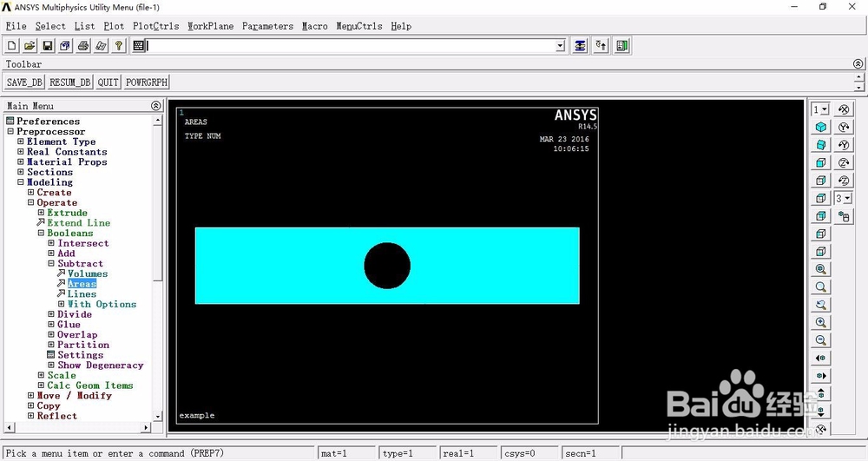Image resolution: width=868 pixels, height=461 pixels.
Task: Switch to Oblique view icon
Action: pyautogui.click(x=821, y=145)
